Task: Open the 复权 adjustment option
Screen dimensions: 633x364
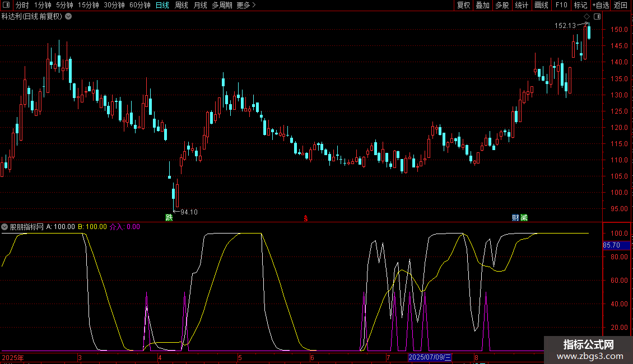Action: pyautogui.click(x=463, y=5)
